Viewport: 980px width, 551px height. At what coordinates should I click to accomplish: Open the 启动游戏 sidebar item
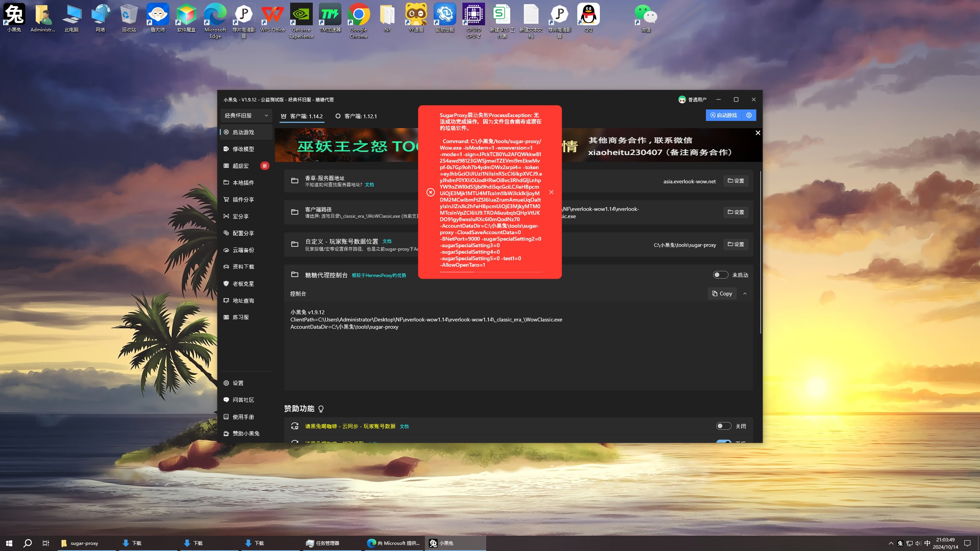[246, 132]
